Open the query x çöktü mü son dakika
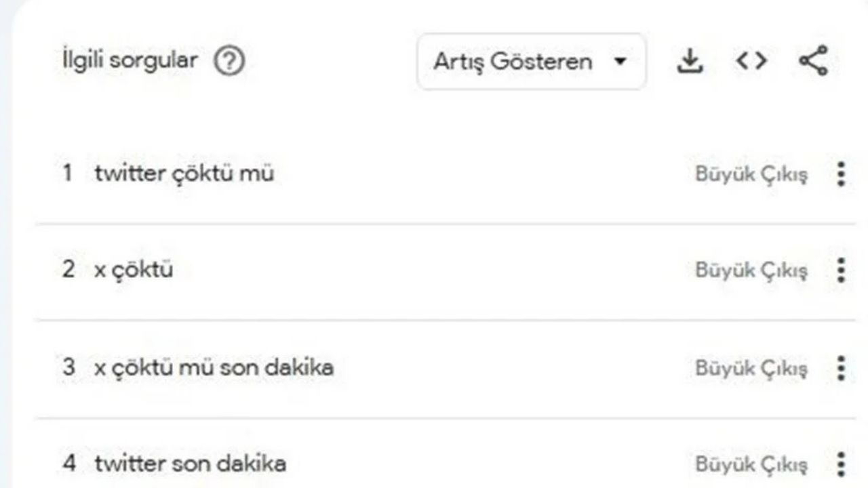This screenshot has width=868, height=488. (x=214, y=368)
